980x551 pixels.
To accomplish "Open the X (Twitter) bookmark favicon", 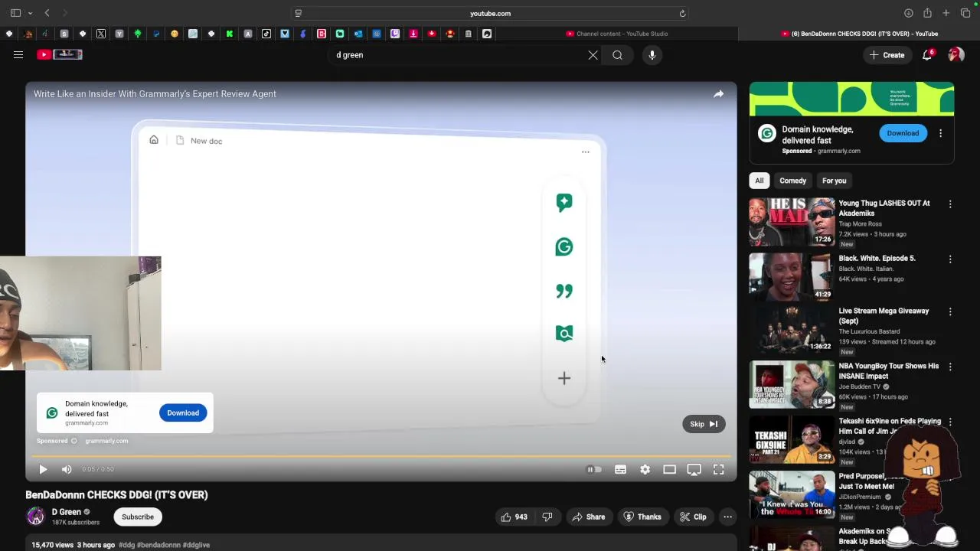I will (101, 34).
